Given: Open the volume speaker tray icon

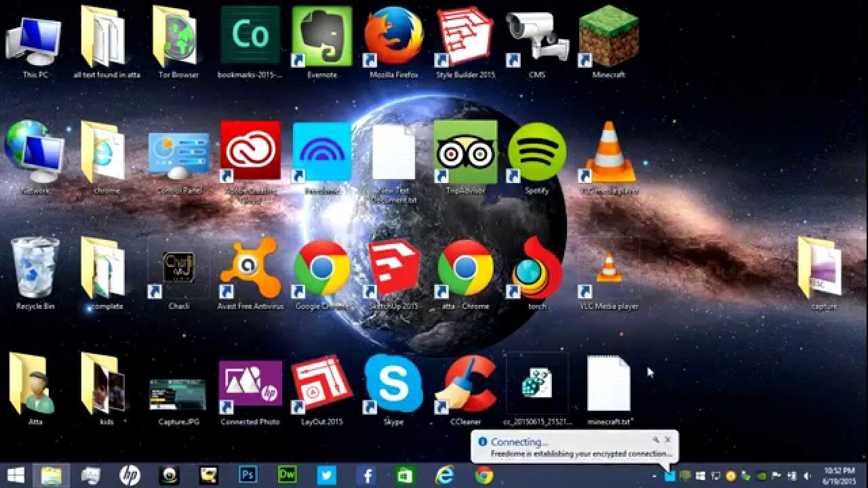Looking at the screenshot, I should (807, 476).
